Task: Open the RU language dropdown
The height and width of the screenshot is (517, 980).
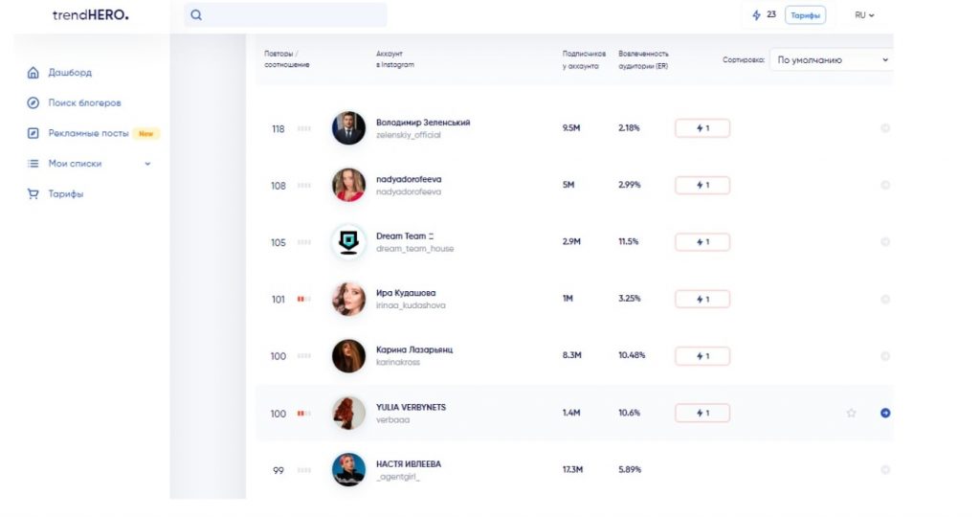Action: (x=864, y=15)
